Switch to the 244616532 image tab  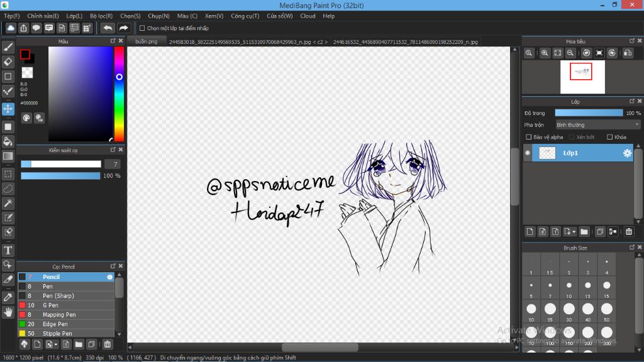[x=406, y=42]
